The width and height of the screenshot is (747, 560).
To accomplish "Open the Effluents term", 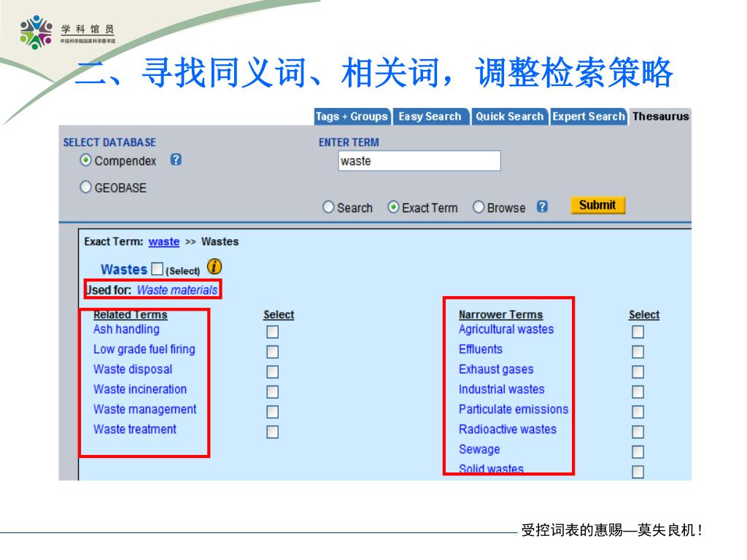I will (x=481, y=349).
